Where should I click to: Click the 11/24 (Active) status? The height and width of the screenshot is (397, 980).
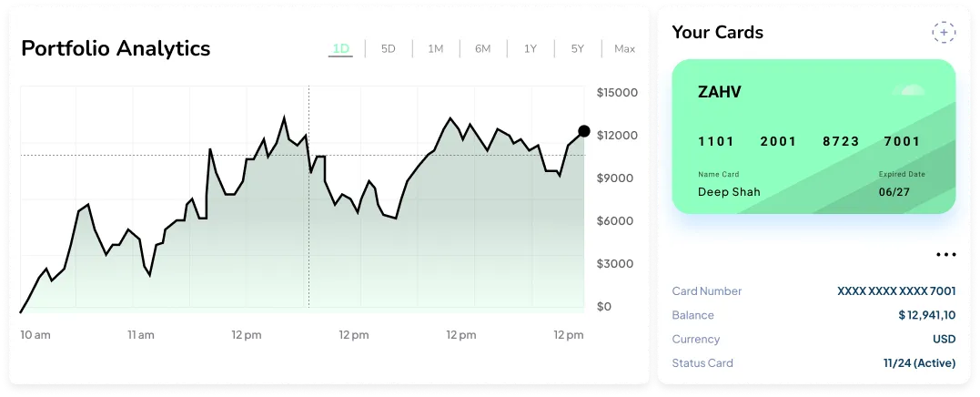[x=919, y=362]
